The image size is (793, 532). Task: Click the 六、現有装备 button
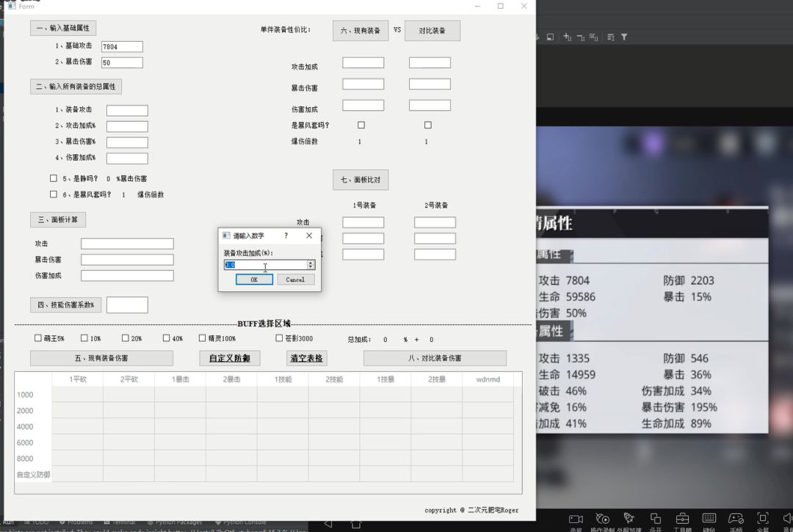361,30
